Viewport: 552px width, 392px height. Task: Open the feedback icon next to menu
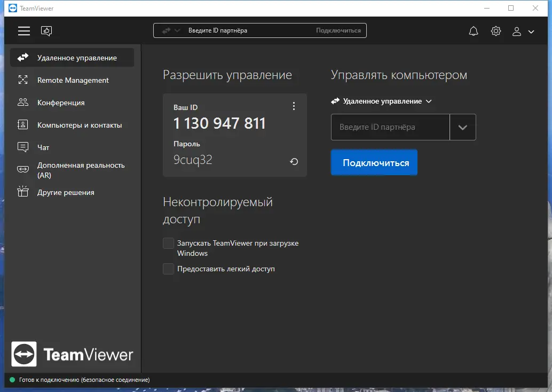[x=46, y=30]
